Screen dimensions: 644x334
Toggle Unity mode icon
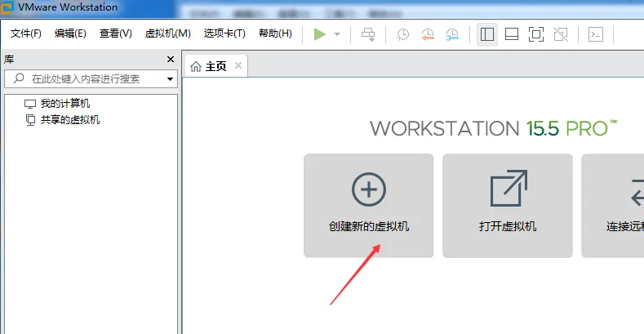pyautogui.click(x=560, y=33)
